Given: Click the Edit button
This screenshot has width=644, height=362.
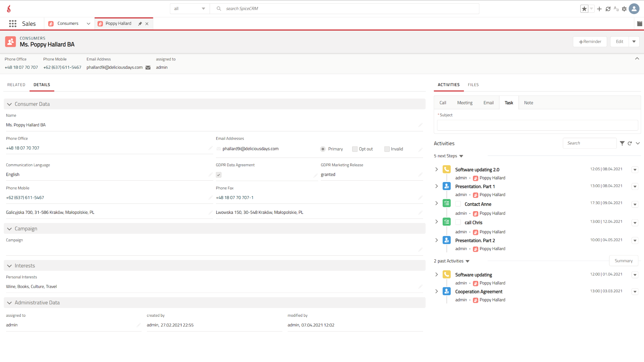Looking at the screenshot, I should pos(620,42).
